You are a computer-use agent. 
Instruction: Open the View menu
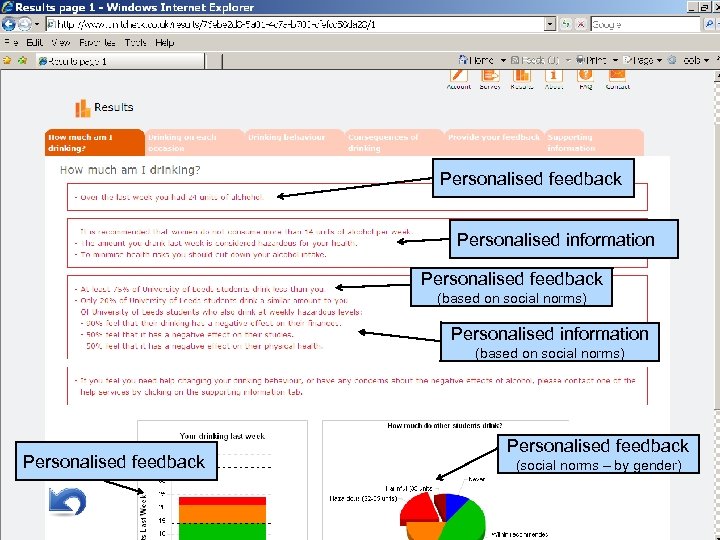(61, 43)
